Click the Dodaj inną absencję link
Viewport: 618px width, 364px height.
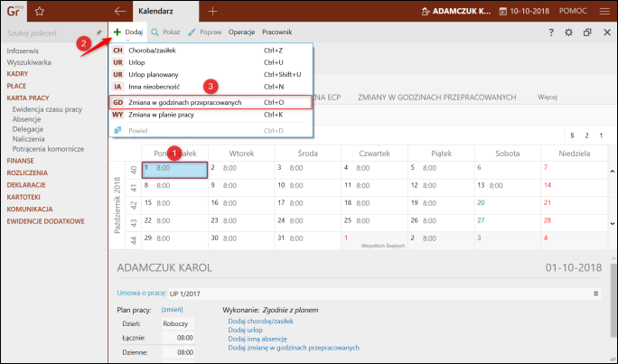coord(257,339)
